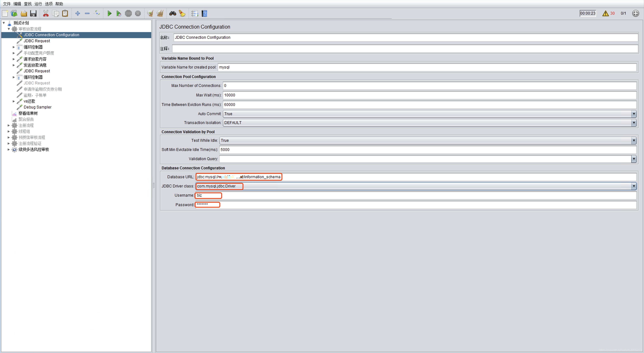Select the 线程组 tree item
The width and height of the screenshot is (644, 353).
pyautogui.click(x=24, y=131)
